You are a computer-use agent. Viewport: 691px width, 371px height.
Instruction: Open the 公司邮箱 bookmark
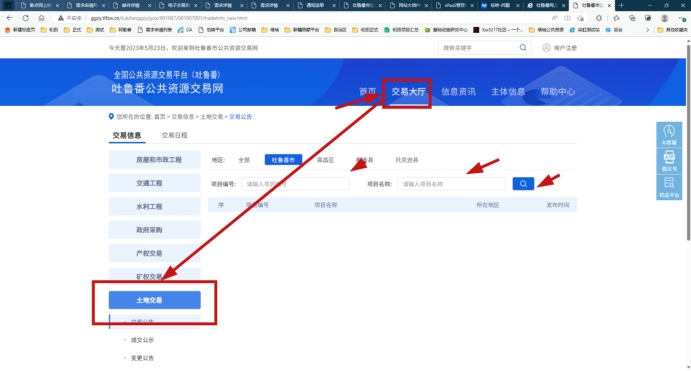click(243, 30)
